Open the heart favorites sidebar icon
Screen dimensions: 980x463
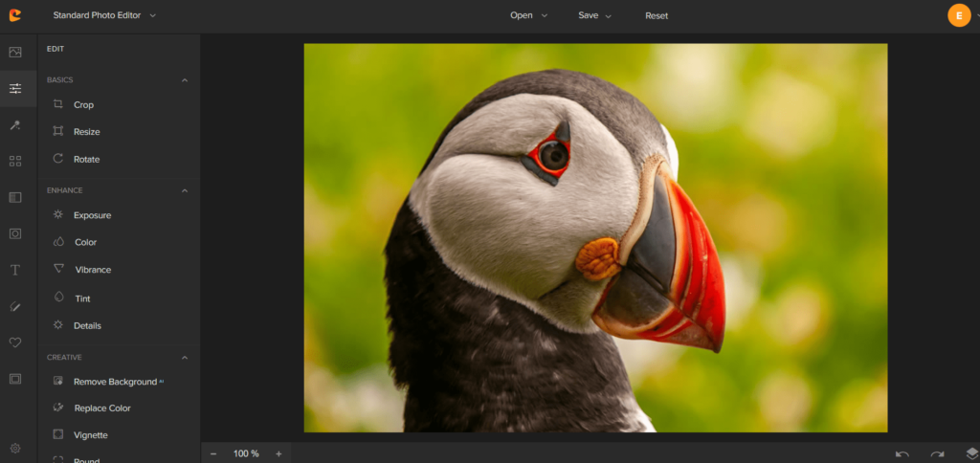(x=15, y=342)
